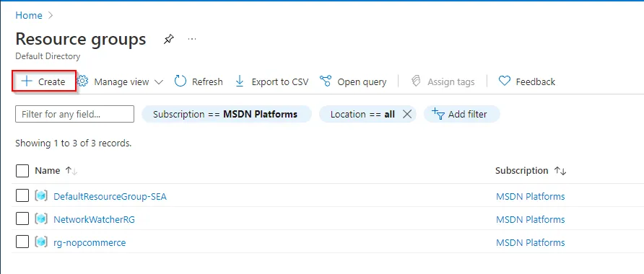This screenshot has height=274, width=644.
Task: Open Subscription == MSDN Platforms filter
Action: click(x=226, y=114)
